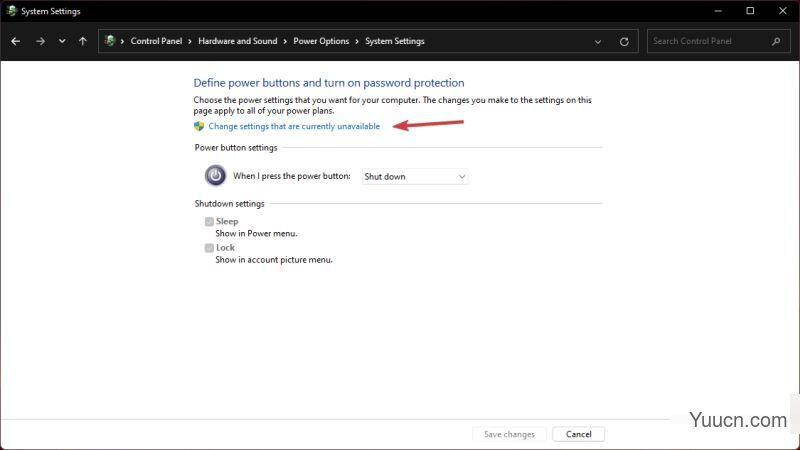Expand chevron after Control Panel breadcrumb
This screenshot has height=450, width=800.
point(190,42)
